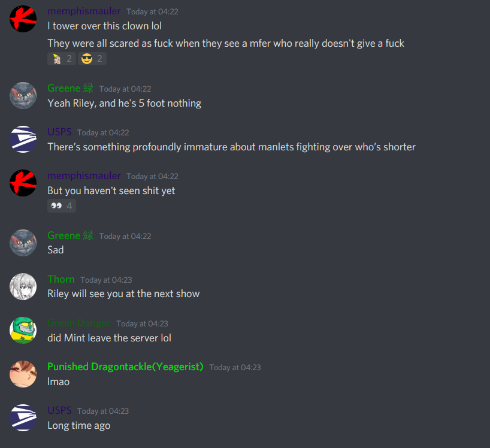
Task: Click the timestamp next to Thorn's message
Action: pos(106,280)
